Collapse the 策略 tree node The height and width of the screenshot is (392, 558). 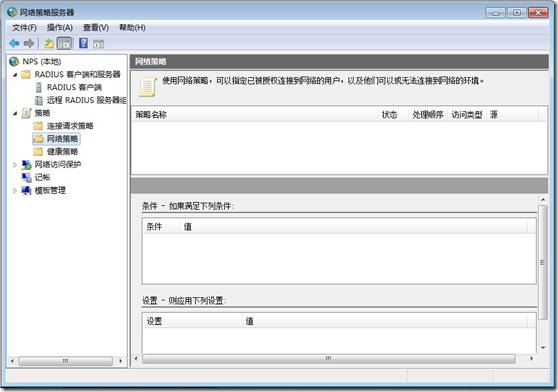[x=15, y=113]
